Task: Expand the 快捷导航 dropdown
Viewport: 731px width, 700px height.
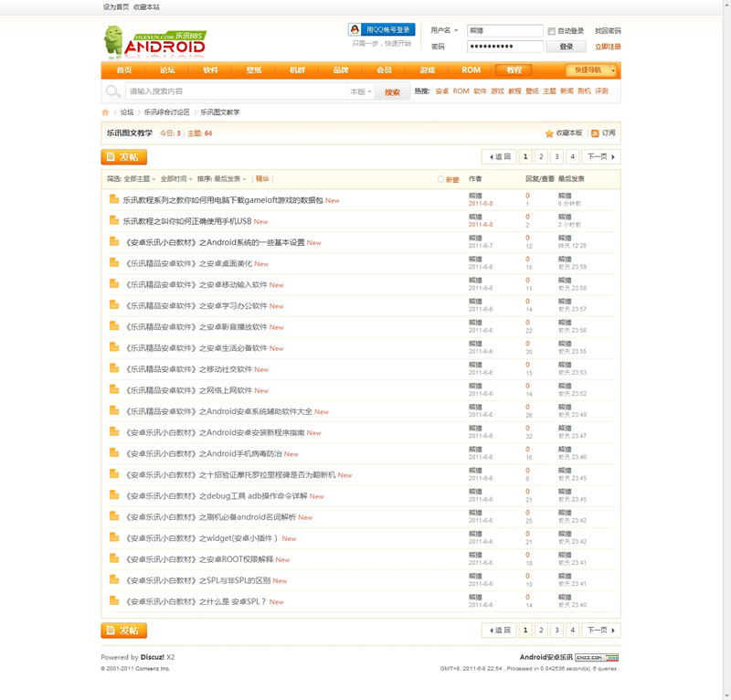Action: click(591, 70)
